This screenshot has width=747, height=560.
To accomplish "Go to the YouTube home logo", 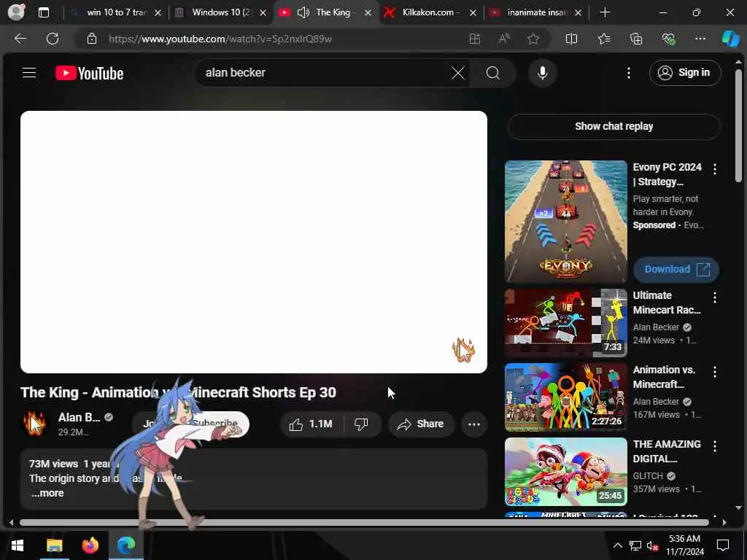I will (x=89, y=73).
